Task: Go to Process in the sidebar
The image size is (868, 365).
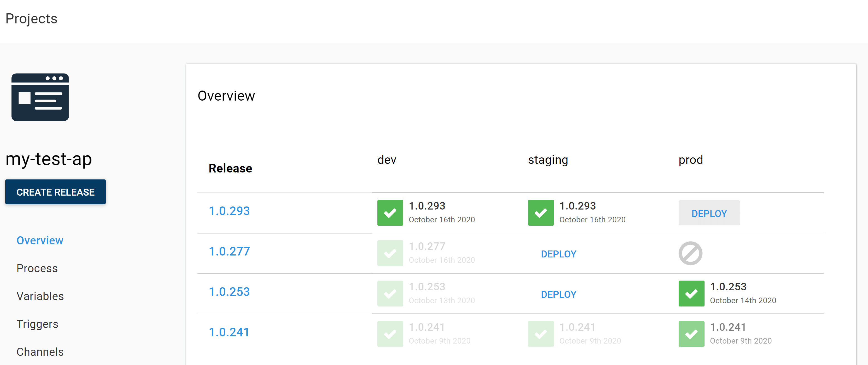Action: [x=37, y=268]
